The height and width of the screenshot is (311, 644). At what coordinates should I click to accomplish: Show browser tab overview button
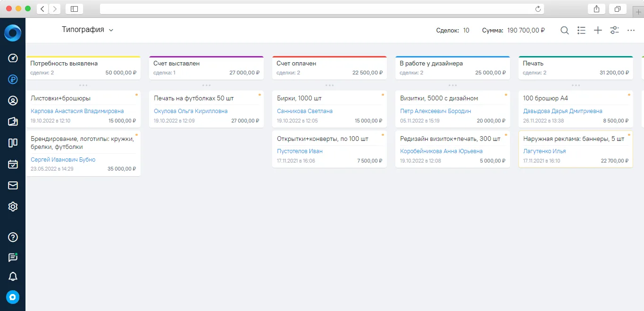point(617,8)
